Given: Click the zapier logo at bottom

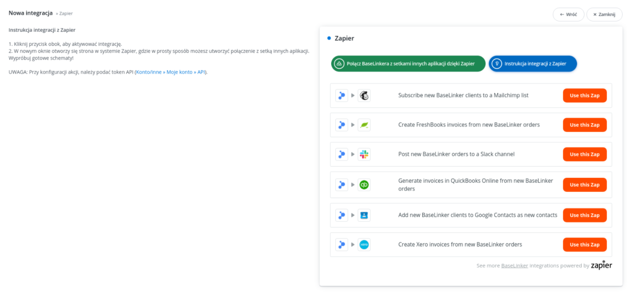Looking at the screenshot, I should (x=601, y=265).
